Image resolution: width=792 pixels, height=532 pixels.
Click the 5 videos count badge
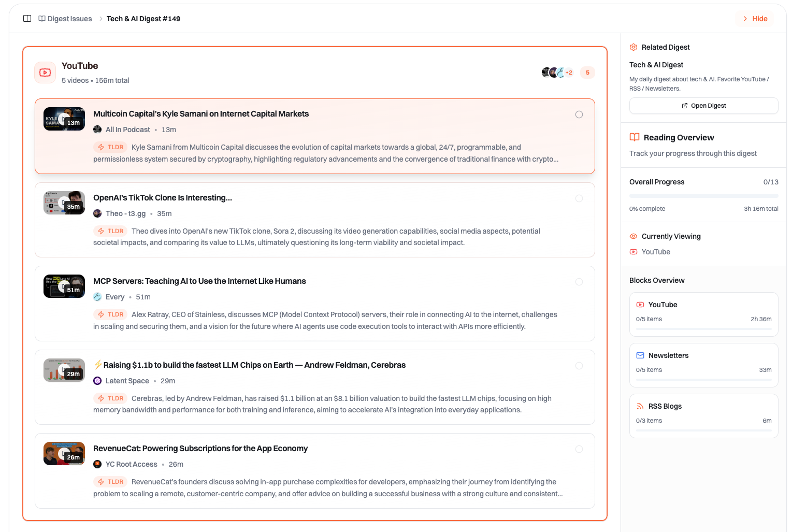pos(587,73)
